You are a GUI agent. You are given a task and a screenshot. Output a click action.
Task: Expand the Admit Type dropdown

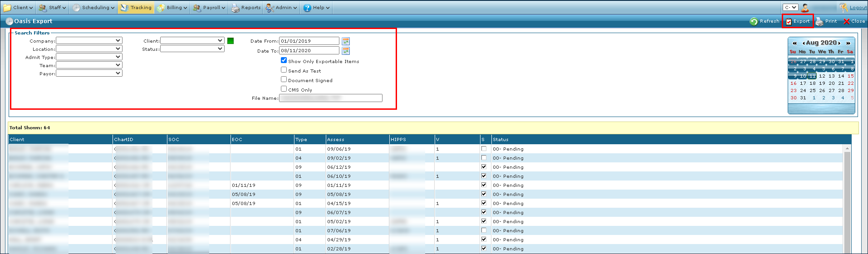[x=89, y=57]
